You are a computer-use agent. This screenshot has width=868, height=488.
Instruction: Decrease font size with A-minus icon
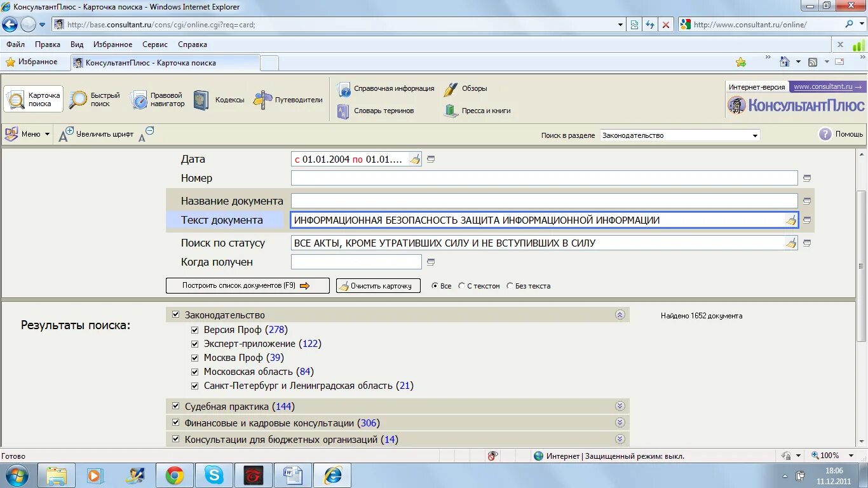(x=146, y=134)
